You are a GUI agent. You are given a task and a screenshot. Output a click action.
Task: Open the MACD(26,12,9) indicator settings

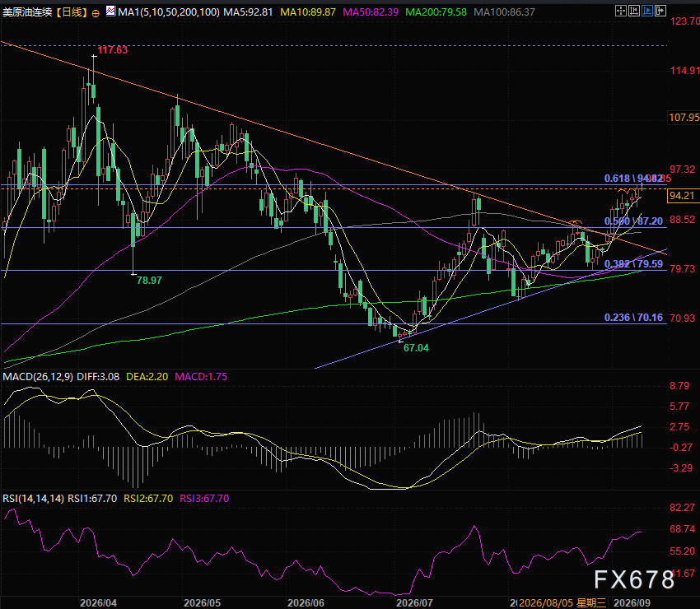point(38,377)
